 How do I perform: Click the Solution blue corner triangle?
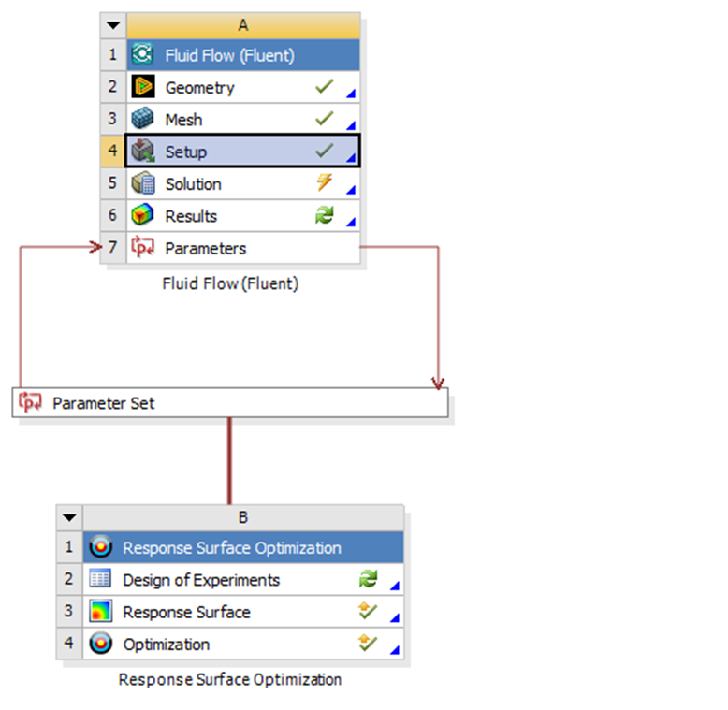click(x=352, y=189)
